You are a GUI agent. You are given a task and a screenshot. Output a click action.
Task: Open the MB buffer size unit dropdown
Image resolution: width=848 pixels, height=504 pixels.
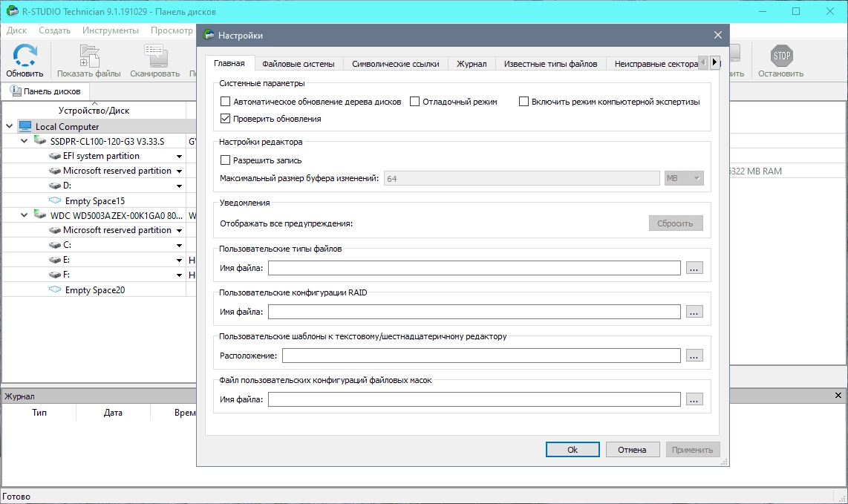684,178
